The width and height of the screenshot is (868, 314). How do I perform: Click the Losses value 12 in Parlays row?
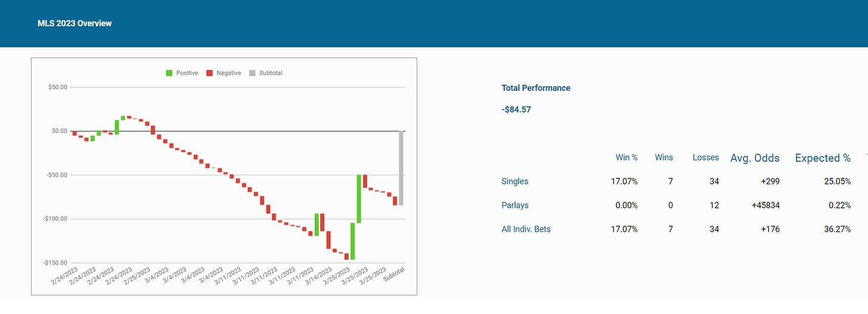tap(714, 205)
